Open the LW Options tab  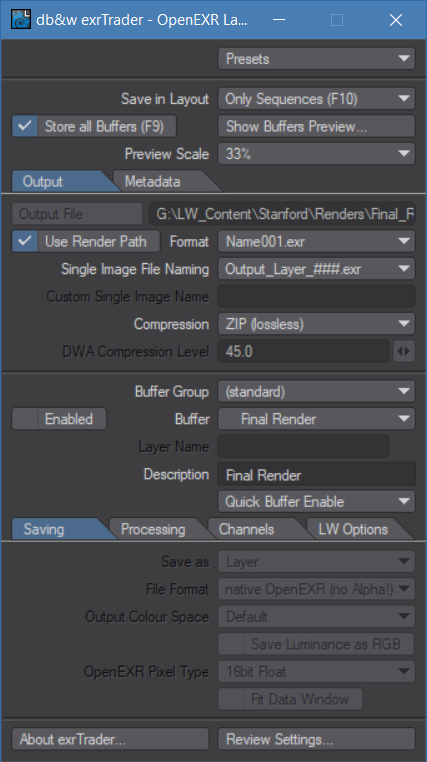(355, 529)
